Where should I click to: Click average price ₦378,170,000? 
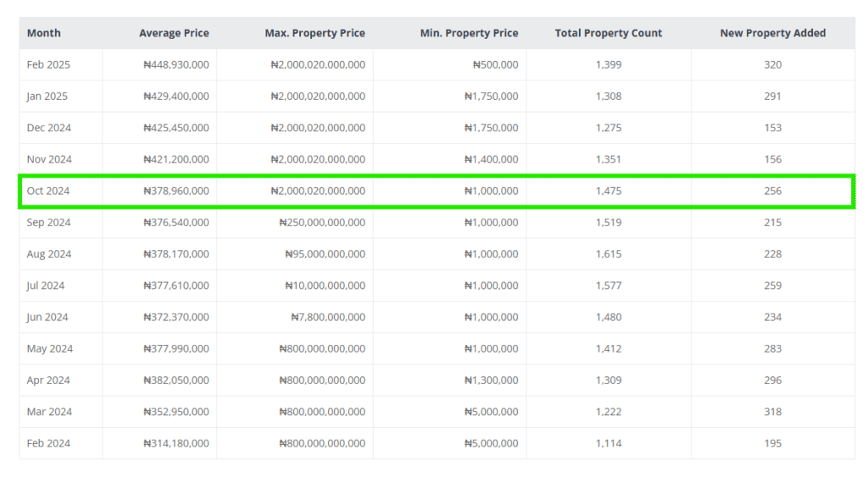pyautogui.click(x=176, y=254)
